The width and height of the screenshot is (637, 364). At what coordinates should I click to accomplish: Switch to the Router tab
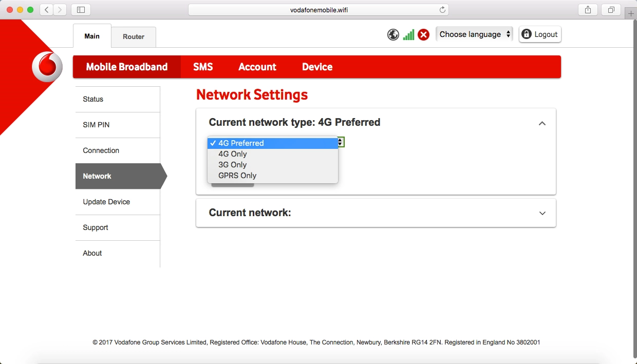[x=133, y=36]
